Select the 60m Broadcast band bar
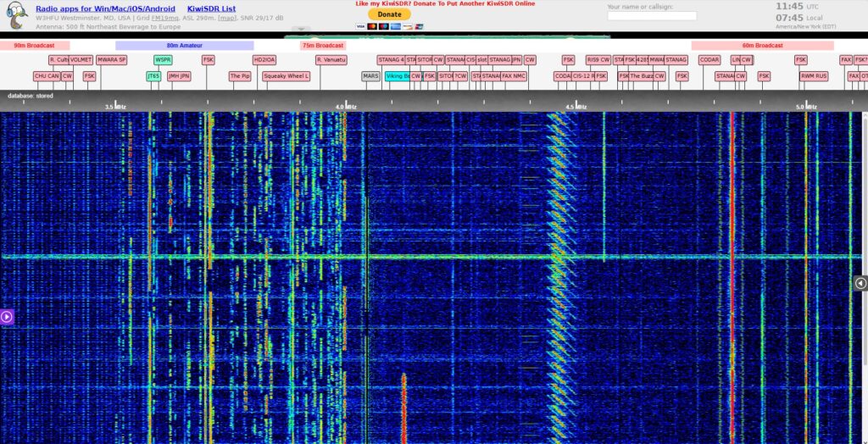868x444 pixels. pos(762,46)
